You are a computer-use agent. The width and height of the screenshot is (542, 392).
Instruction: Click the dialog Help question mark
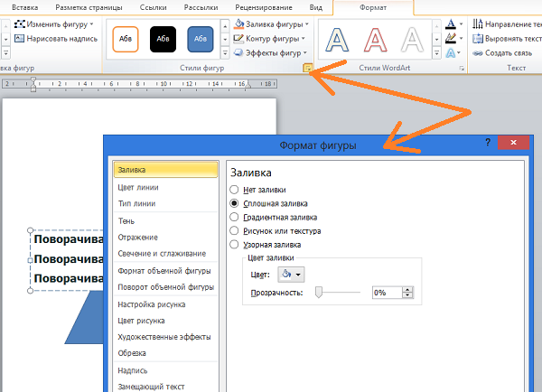488,144
